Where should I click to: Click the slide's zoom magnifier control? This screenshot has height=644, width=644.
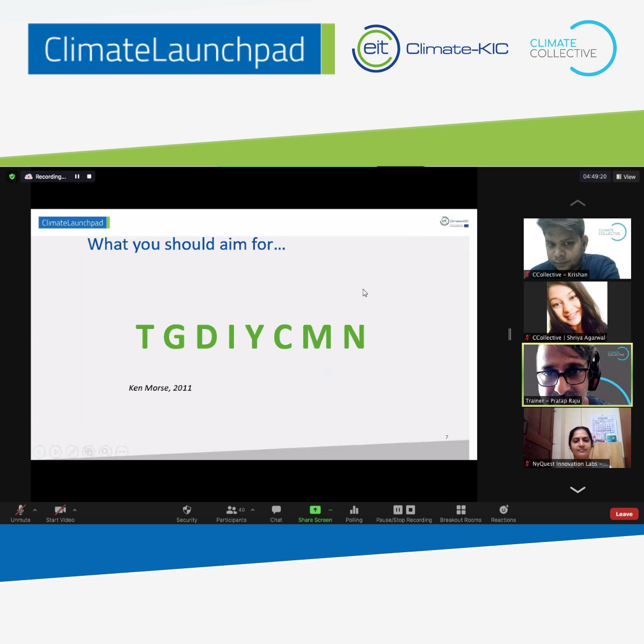coord(105,452)
